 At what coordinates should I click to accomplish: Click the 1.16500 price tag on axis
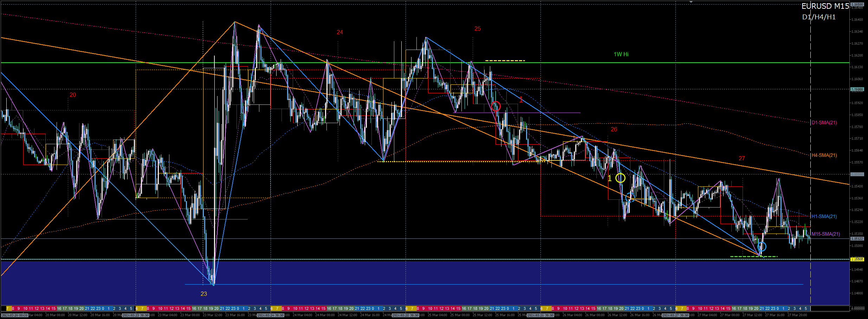[857, 5]
